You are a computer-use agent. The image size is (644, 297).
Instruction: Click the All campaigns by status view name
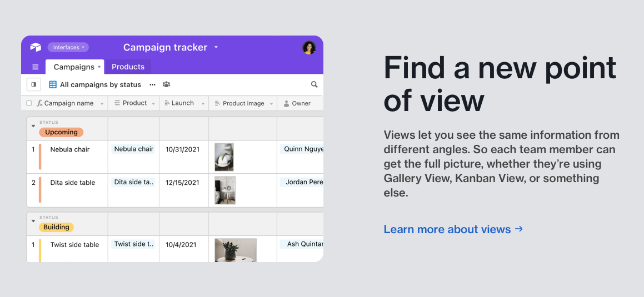[x=101, y=84]
